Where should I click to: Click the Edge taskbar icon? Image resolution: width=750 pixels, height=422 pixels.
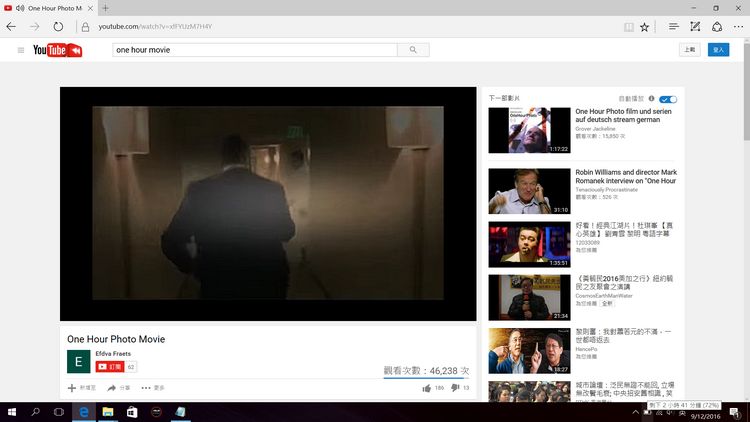(84, 412)
